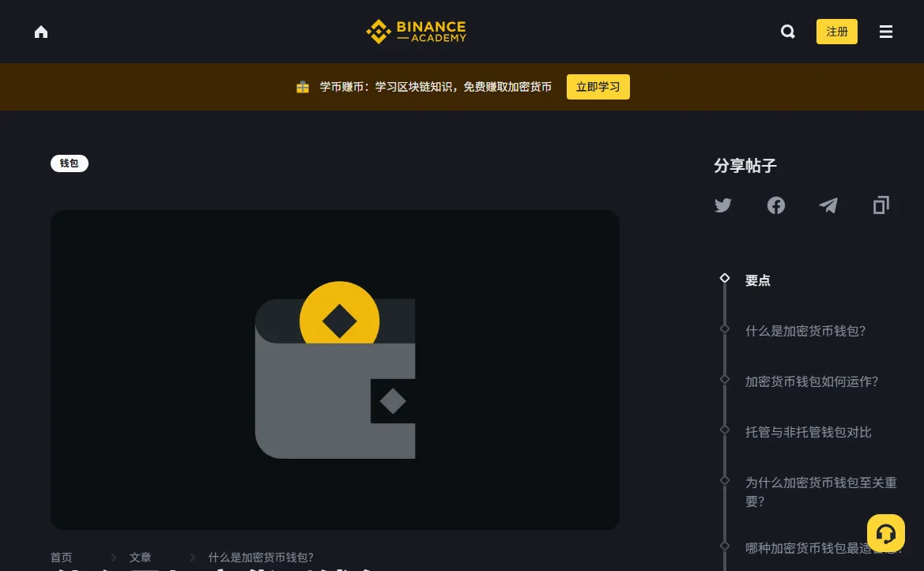Jump to 什么是加密货币钱包? section
924x571 pixels.
[x=805, y=331]
